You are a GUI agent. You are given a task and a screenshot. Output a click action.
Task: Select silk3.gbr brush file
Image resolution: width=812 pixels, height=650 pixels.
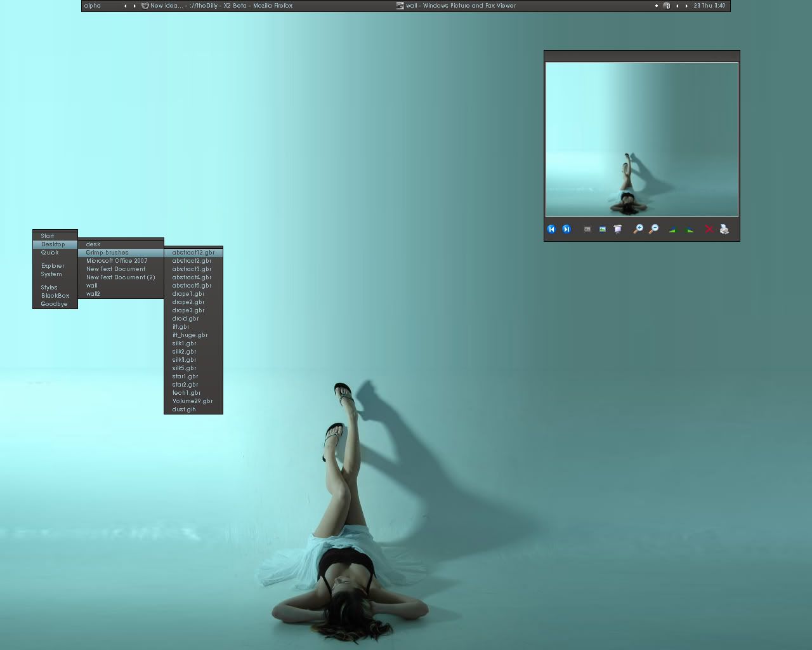193,360
